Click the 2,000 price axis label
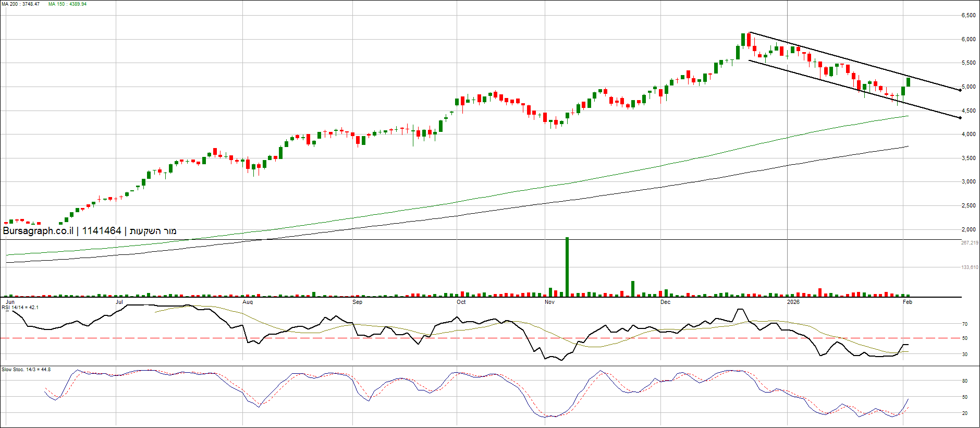This screenshot has width=980, height=428. click(x=969, y=229)
